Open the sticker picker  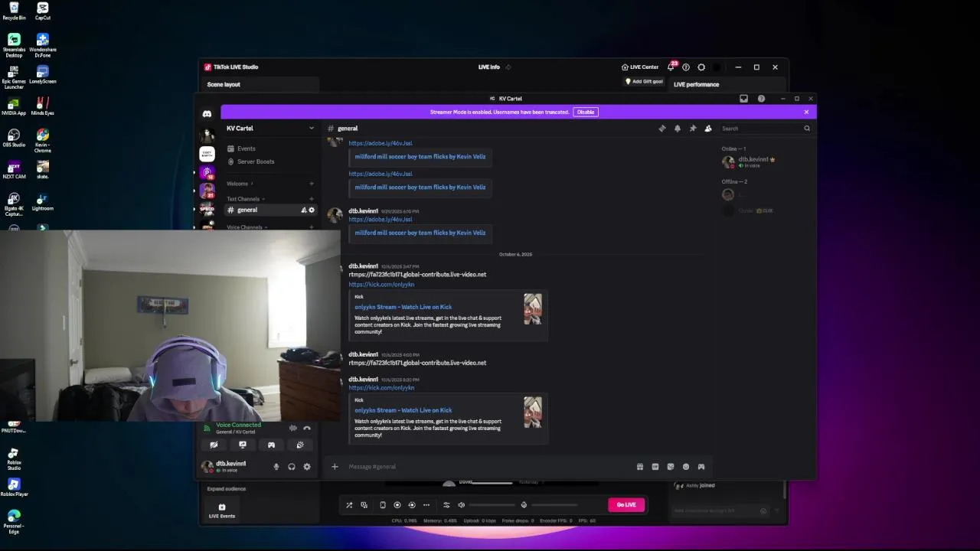click(x=671, y=467)
